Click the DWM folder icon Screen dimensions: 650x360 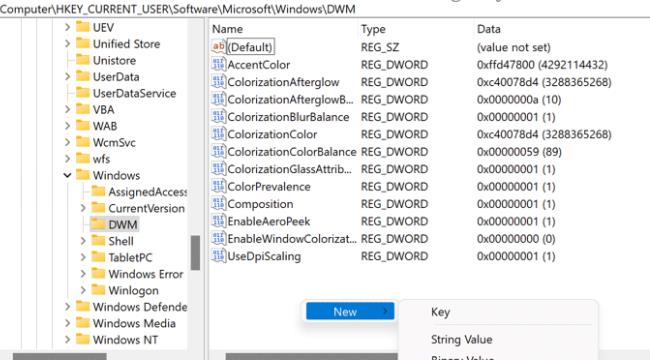[98, 224]
